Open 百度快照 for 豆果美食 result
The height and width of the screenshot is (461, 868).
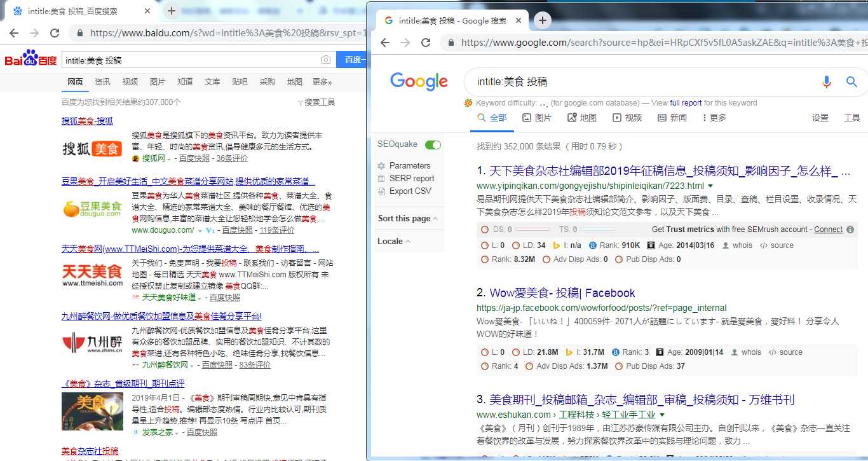(237, 230)
